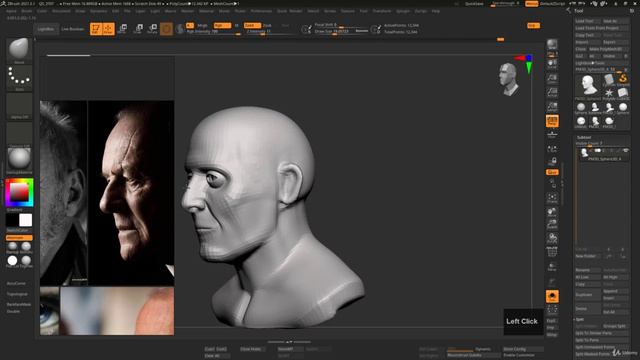This screenshot has width=640, height=360.
Task: Toggle Draw mode button
Action: (108, 29)
